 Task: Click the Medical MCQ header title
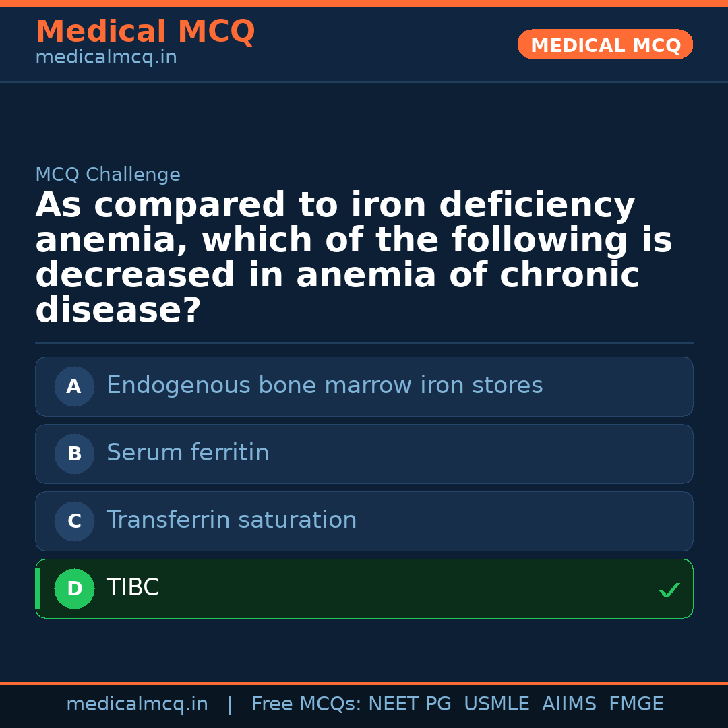(x=145, y=32)
